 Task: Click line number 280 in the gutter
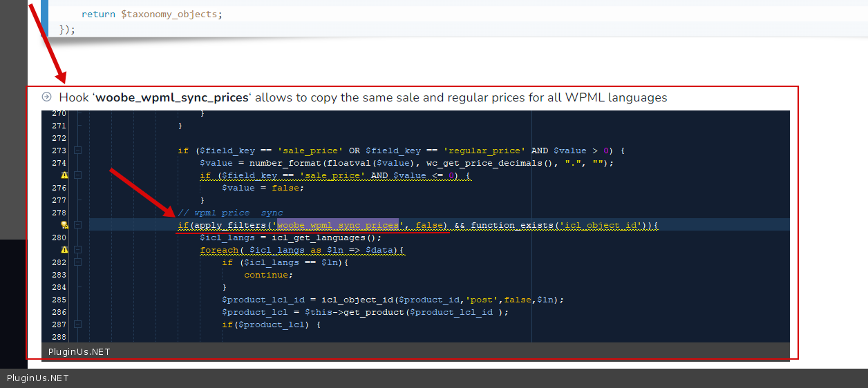[x=59, y=237]
